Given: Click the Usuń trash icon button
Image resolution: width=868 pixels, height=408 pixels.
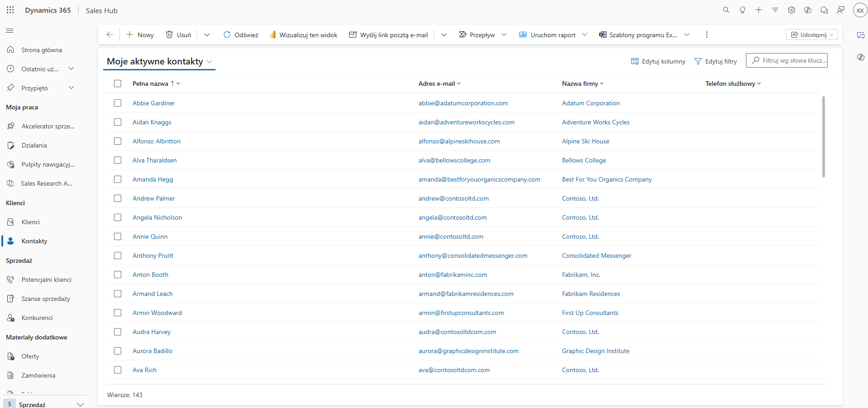Looking at the screenshot, I should point(178,34).
